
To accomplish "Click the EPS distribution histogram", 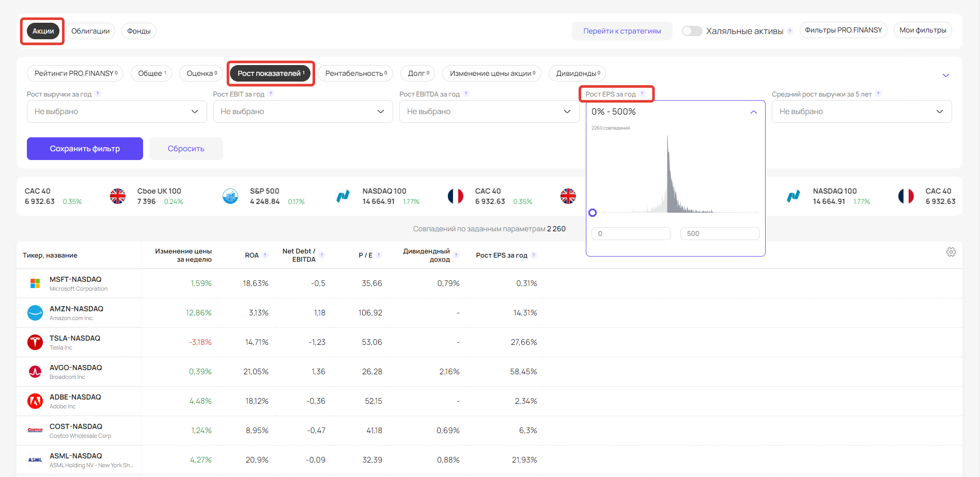I will (675, 174).
